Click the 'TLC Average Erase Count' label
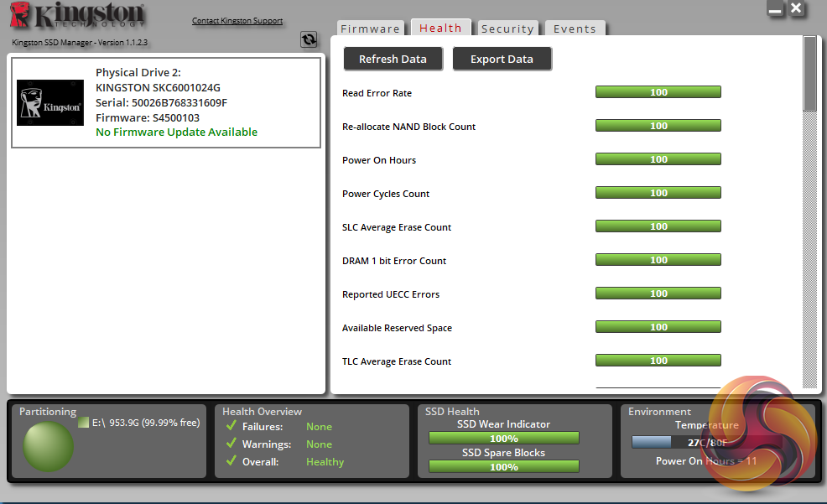The width and height of the screenshot is (827, 504). pos(397,361)
